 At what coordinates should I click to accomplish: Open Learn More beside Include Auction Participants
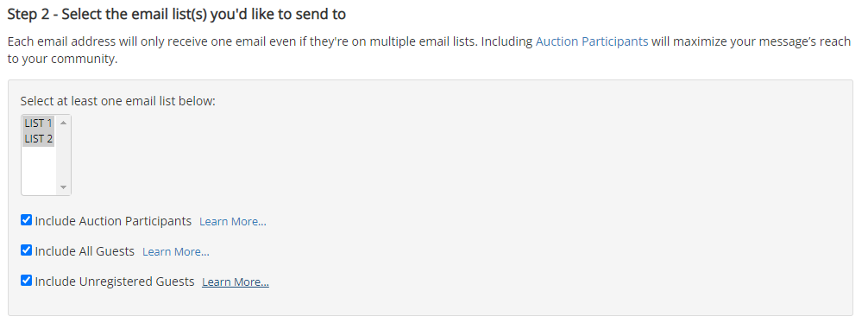tap(232, 222)
